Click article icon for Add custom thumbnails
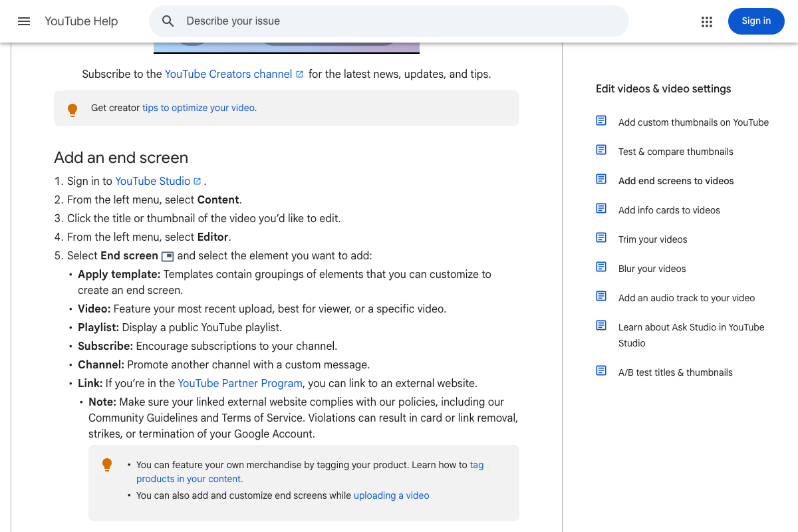 [601, 121]
